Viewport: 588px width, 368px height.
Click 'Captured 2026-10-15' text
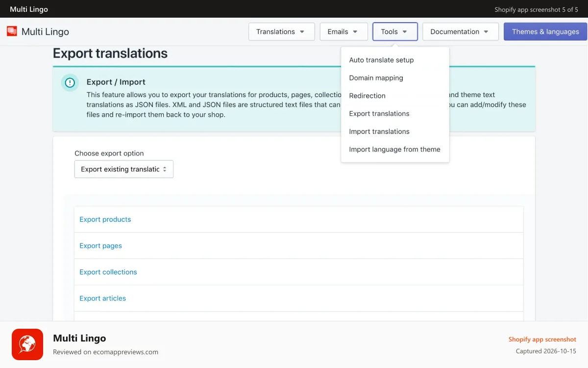546,351
